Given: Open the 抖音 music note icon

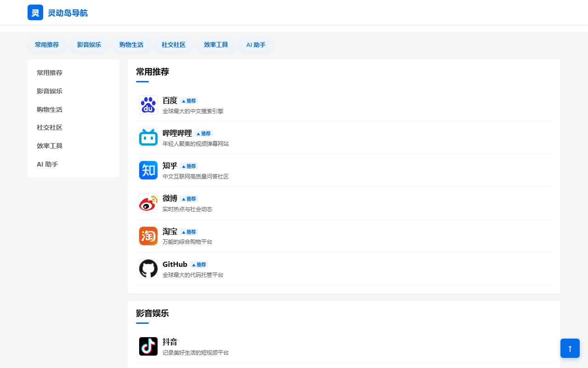Looking at the screenshot, I should pyautogui.click(x=148, y=346).
